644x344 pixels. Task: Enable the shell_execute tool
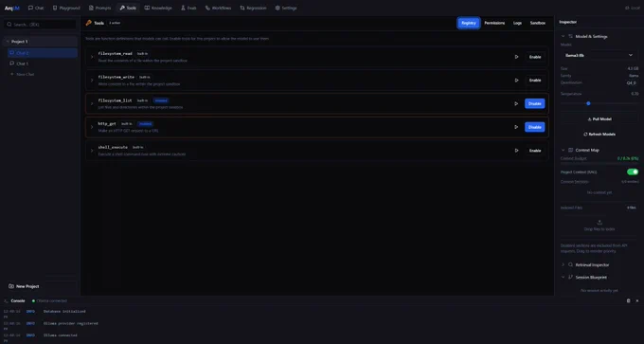click(535, 151)
